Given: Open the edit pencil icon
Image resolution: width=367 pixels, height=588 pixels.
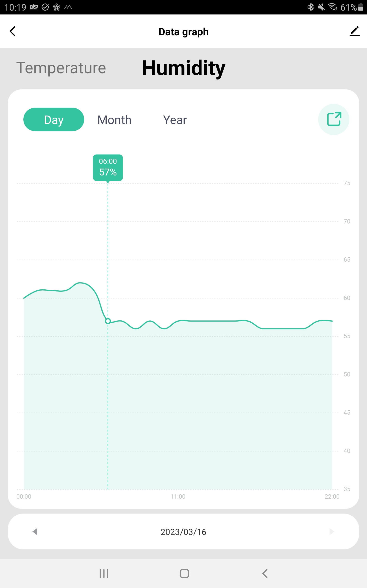Looking at the screenshot, I should pos(354,32).
